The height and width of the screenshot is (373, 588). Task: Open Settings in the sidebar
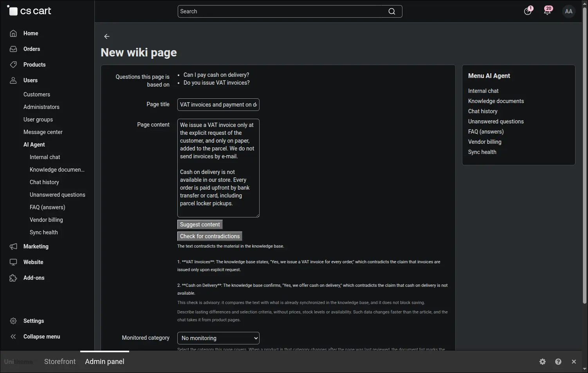click(34, 321)
